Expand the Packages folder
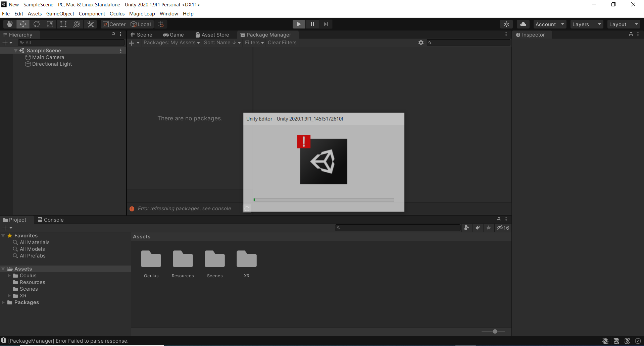The height and width of the screenshot is (346, 644). [3, 302]
